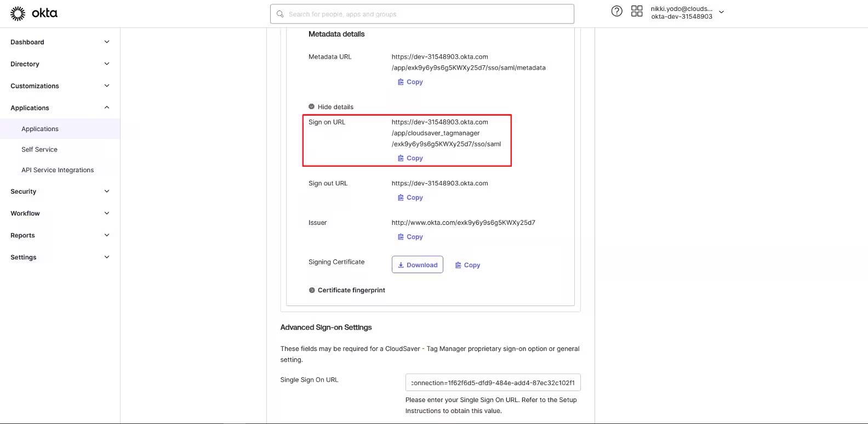Open API Service Integrations page
The image size is (868, 424).
click(x=58, y=170)
